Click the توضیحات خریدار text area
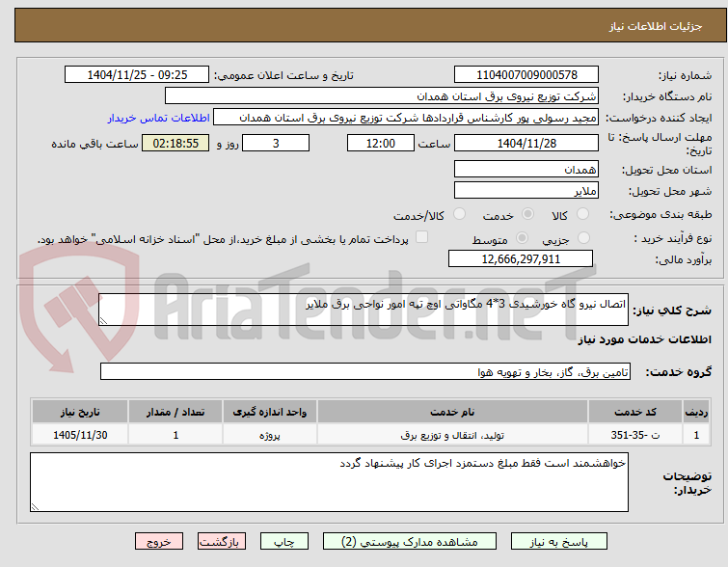728x567 pixels. (x=329, y=482)
